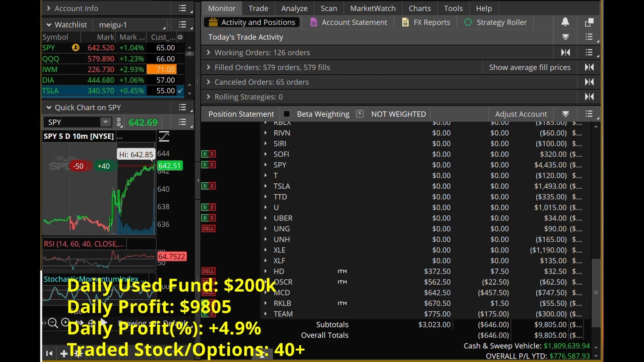Click watchlist scrollbar down arrow
644x362 pixels.
point(190,94)
